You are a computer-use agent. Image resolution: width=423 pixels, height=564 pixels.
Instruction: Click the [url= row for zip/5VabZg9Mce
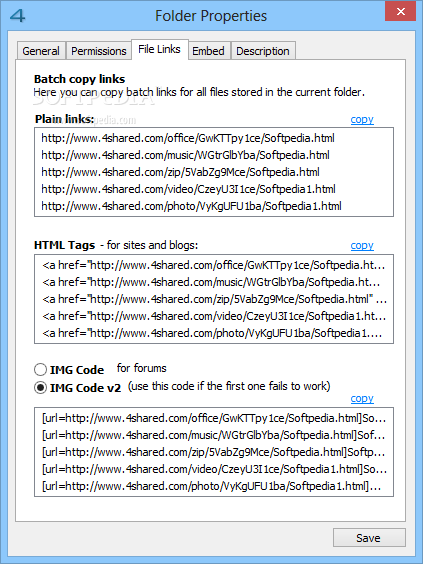pyautogui.click(x=214, y=452)
